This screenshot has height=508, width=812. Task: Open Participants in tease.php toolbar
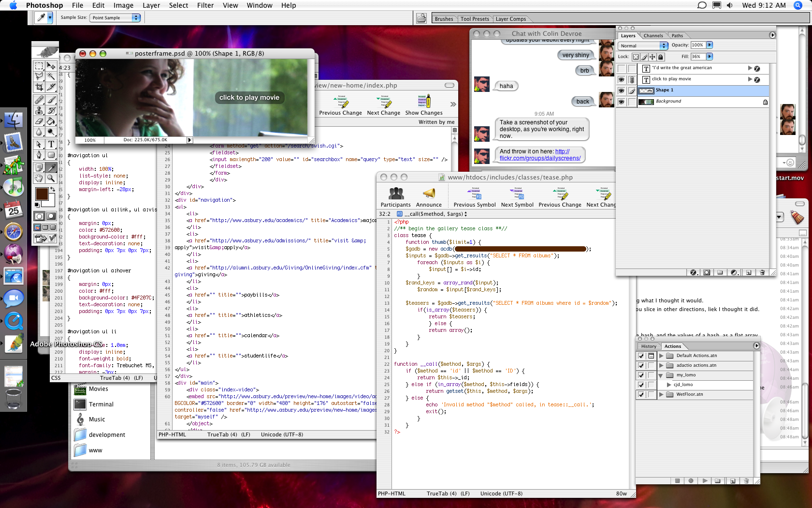pos(395,197)
